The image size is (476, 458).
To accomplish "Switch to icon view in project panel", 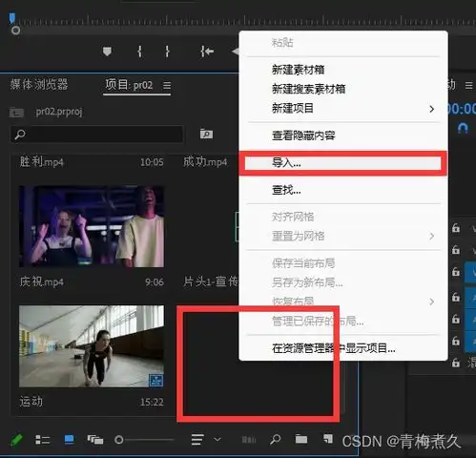I will [x=69, y=440].
